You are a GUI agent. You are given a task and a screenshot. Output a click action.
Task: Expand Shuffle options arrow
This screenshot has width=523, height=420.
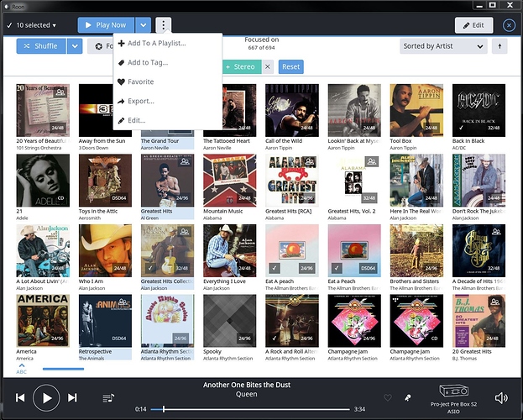click(75, 46)
